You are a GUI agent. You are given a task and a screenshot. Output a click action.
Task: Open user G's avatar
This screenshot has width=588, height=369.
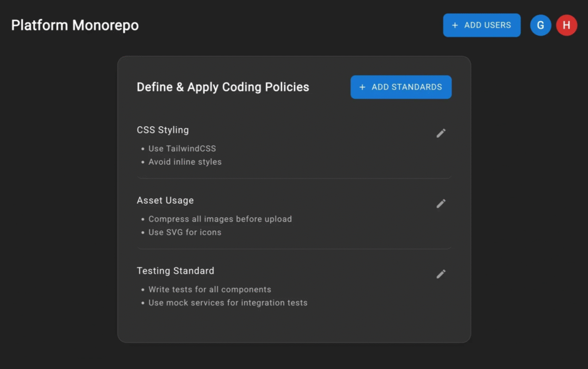(540, 25)
